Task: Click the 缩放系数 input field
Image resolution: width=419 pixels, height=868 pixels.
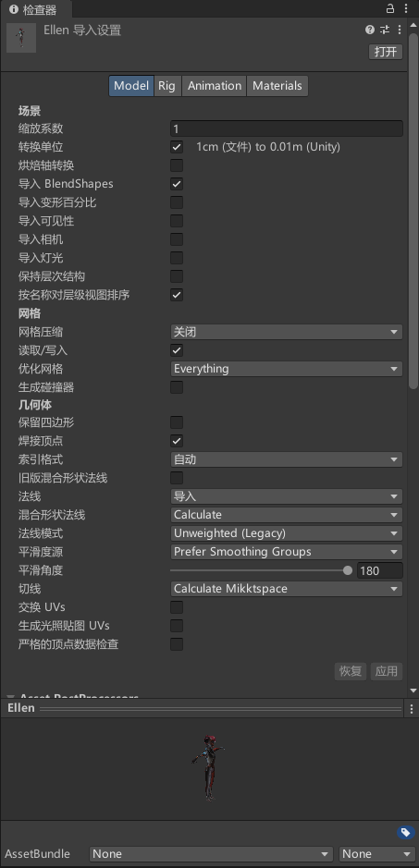Action: tap(286, 128)
